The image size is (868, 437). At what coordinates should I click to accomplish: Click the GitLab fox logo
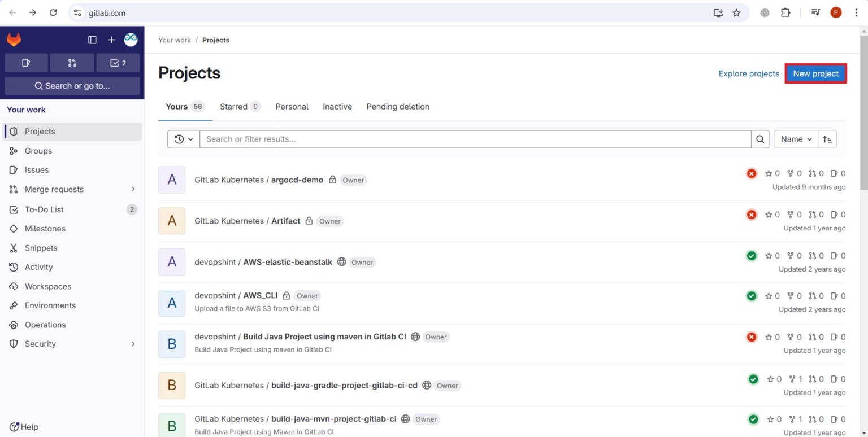point(14,40)
